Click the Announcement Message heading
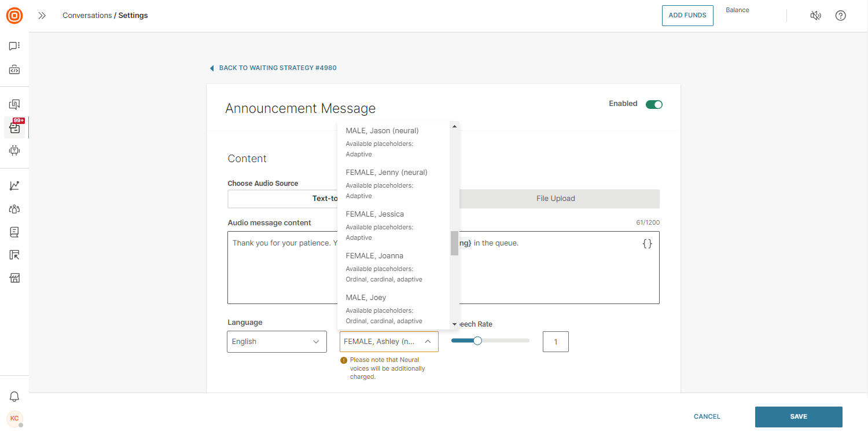The width and height of the screenshot is (868, 439). (300, 109)
